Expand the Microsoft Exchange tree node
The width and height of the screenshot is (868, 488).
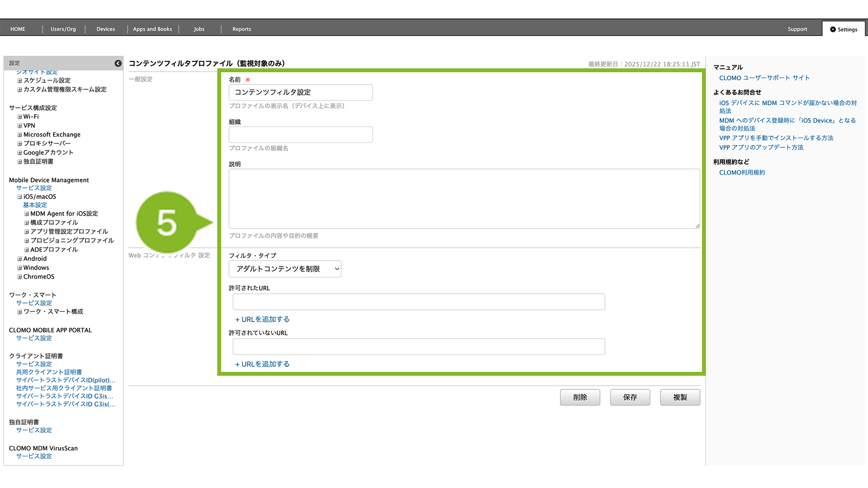coord(20,135)
